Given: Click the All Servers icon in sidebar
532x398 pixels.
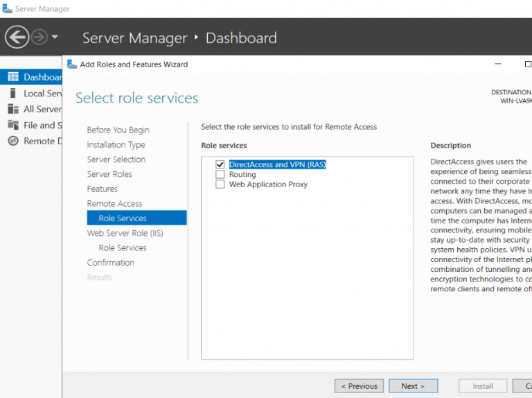Looking at the screenshot, I should pyautogui.click(x=13, y=109).
